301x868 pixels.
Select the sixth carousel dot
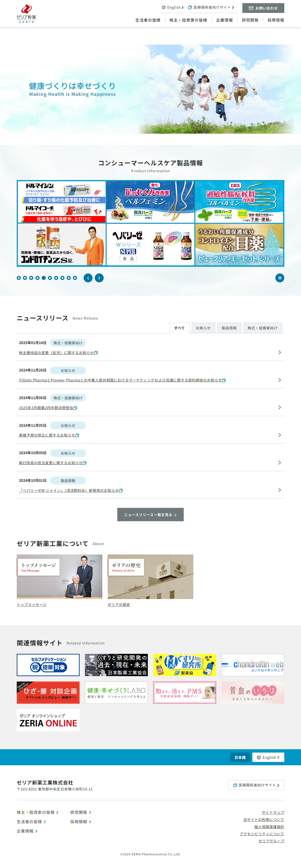click(50, 278)
